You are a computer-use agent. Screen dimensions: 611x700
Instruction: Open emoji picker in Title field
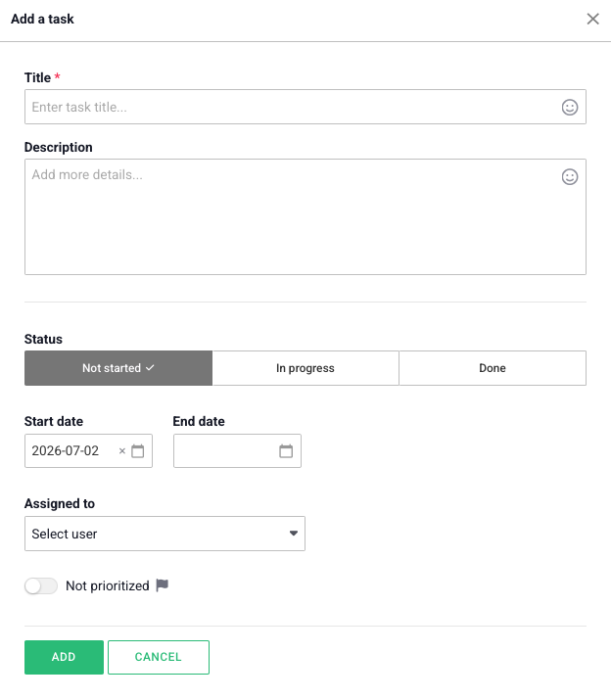point(570,107)
